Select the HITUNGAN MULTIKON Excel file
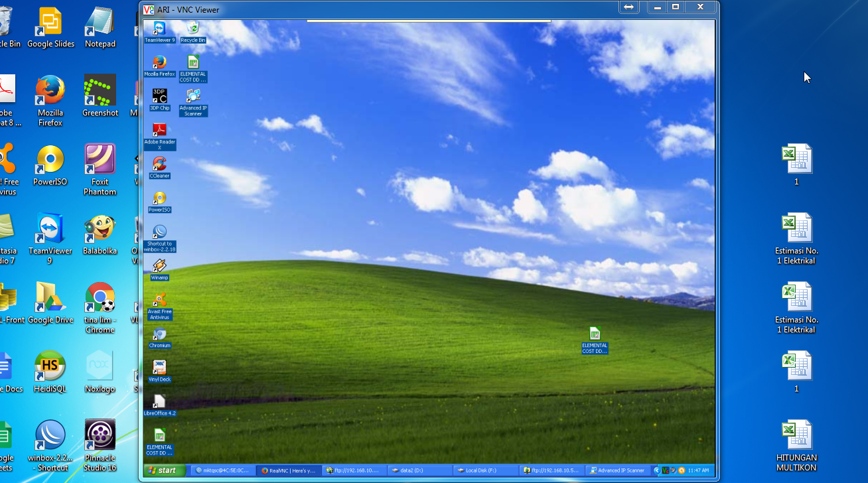The image size is (868, 483). [796, 446]
